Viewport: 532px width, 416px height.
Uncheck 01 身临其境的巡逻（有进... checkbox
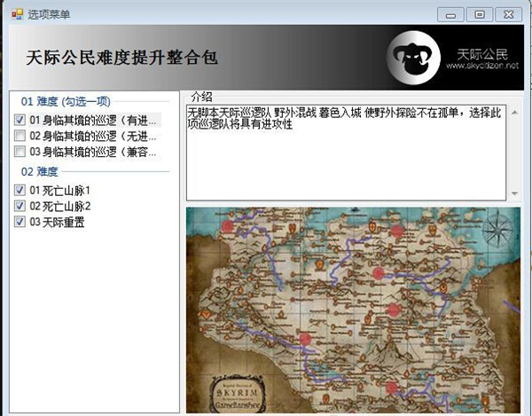pyautogui.click(x=20, y=120)
